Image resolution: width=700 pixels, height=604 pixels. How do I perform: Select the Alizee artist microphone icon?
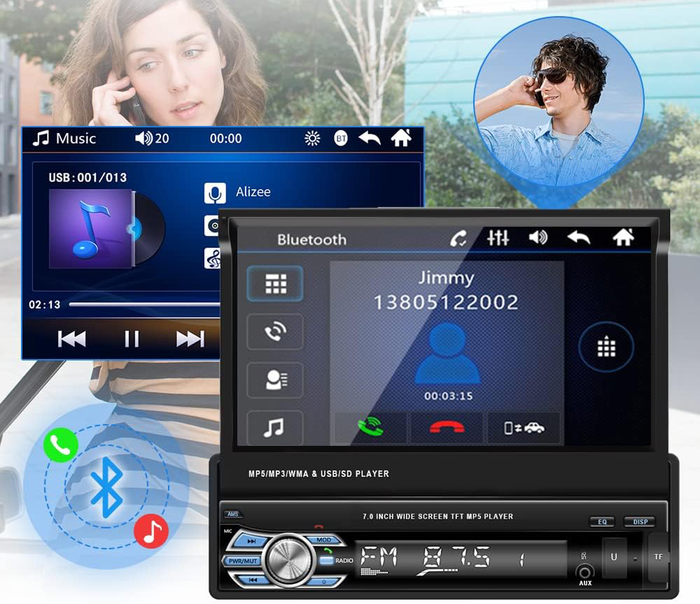click(215, 192)
